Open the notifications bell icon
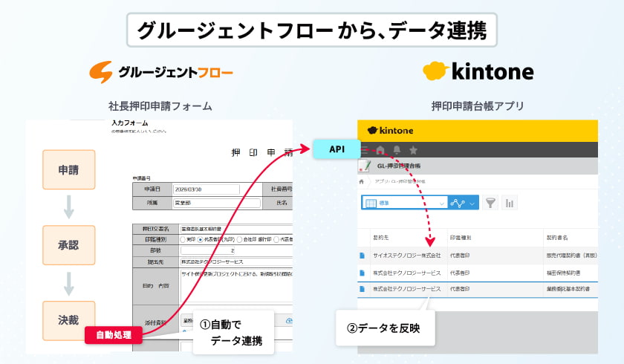 click(397, 150)
